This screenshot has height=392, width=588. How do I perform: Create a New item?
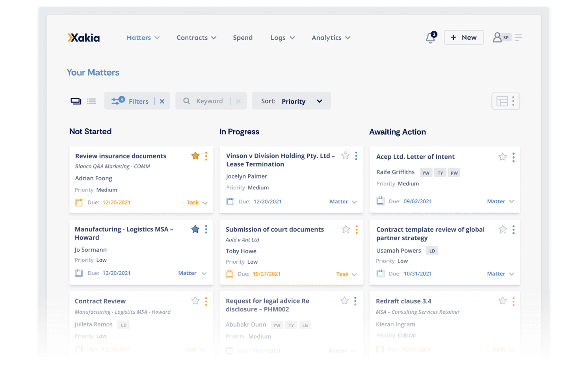464,37
